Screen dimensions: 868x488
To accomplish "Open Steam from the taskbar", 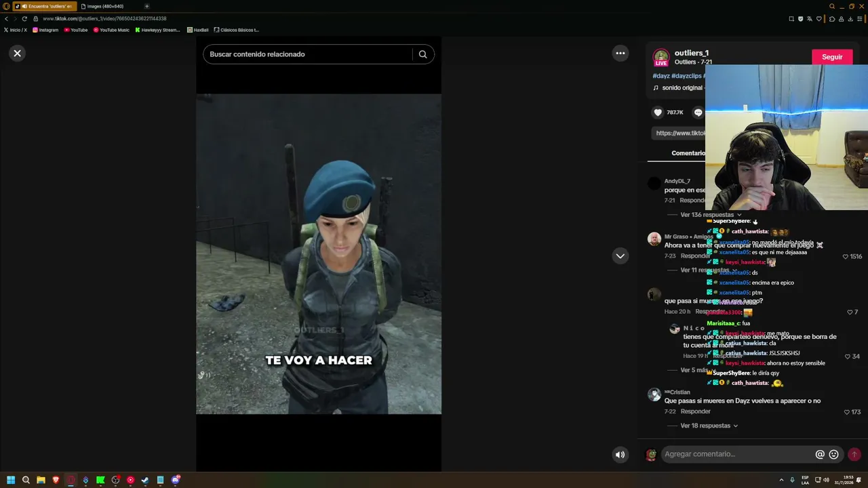I will (x=145, y=480).
